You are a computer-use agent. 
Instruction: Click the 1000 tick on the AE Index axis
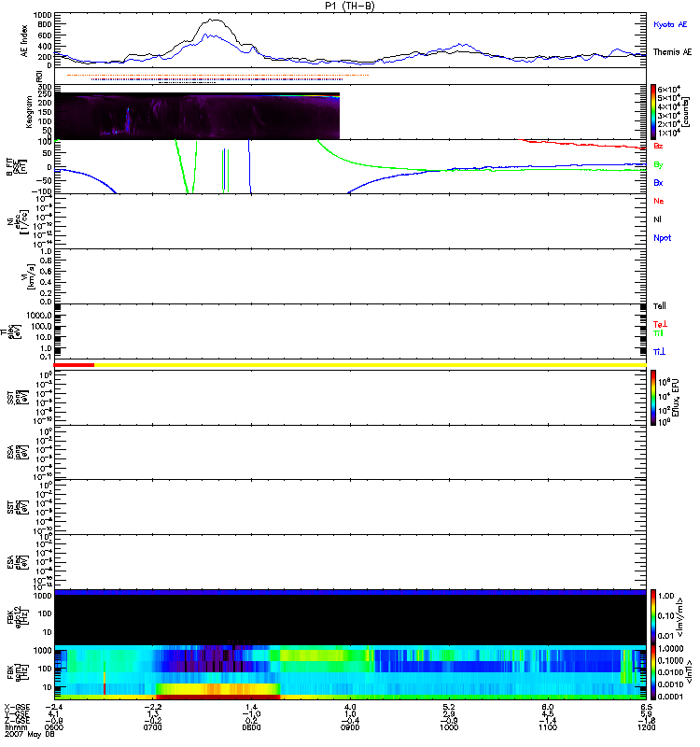tap(42, 15)
